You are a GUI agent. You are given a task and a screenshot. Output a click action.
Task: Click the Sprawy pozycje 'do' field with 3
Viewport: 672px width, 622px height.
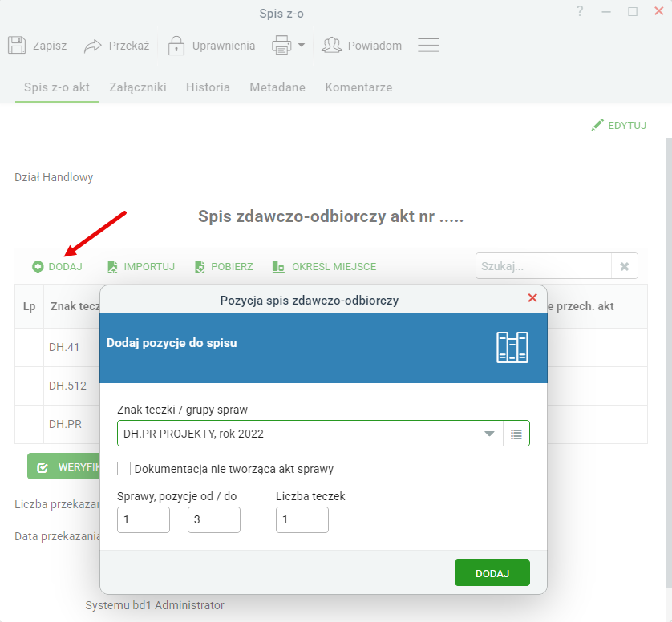(214, 519)
